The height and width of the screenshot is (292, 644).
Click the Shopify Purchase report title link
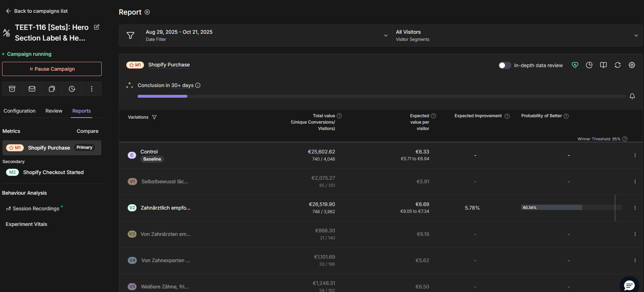point(169,65)
